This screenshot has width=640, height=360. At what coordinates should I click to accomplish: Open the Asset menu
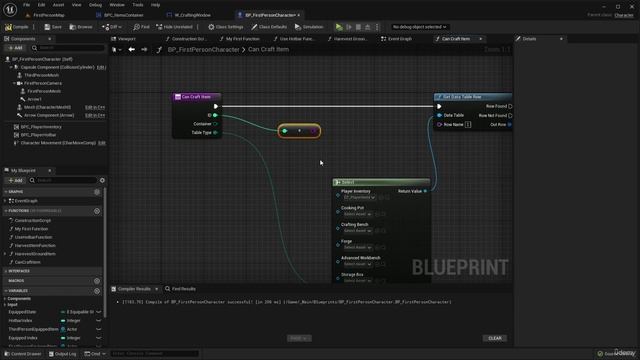point(58,5)
